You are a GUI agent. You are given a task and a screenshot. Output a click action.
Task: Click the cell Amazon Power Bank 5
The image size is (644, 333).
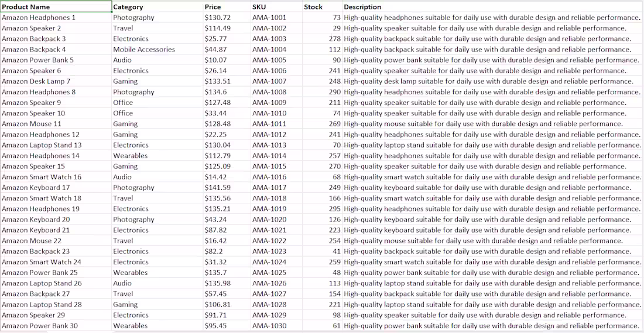coord(56,60)
